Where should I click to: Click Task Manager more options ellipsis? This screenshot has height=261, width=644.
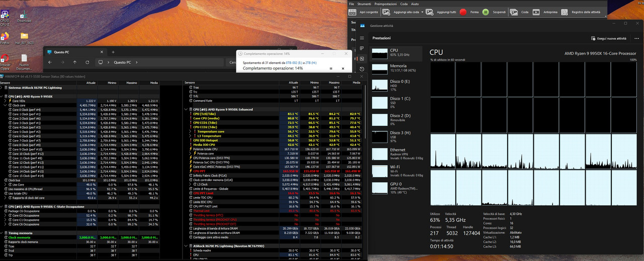[637, 38]
